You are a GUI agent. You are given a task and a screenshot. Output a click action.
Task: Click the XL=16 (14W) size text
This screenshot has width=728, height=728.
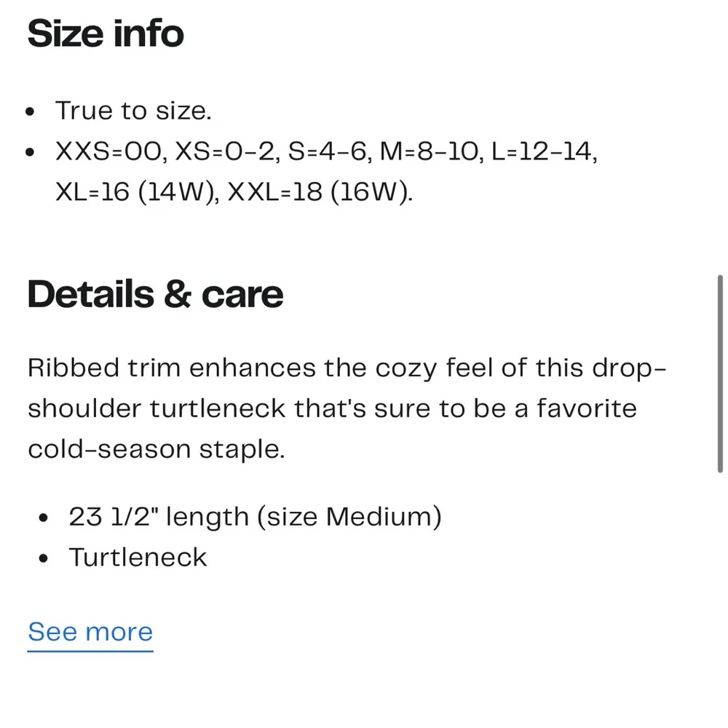pyautogui.click(x=134, y=193)
